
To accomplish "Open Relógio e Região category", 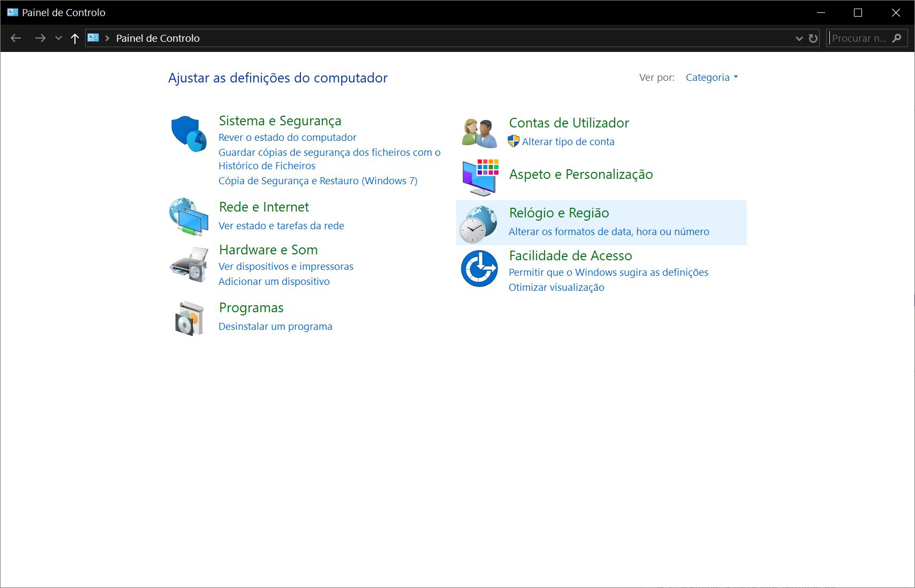I will click(559, 213).
